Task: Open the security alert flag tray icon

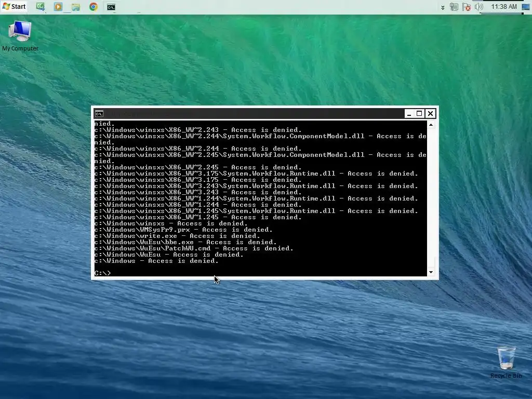Action: point(466,7)
